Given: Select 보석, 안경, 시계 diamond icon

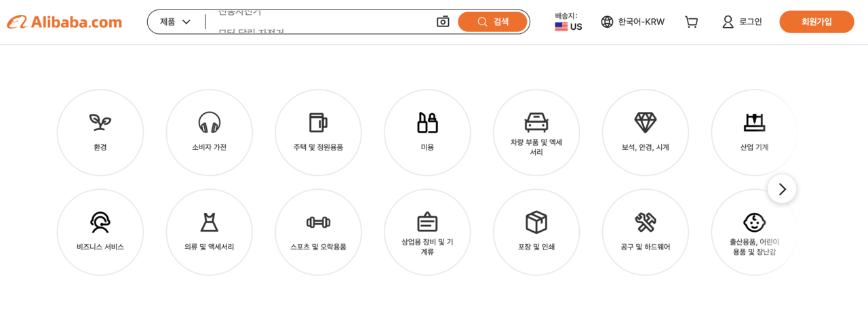Looking at the screenshot, I should 645,123.
